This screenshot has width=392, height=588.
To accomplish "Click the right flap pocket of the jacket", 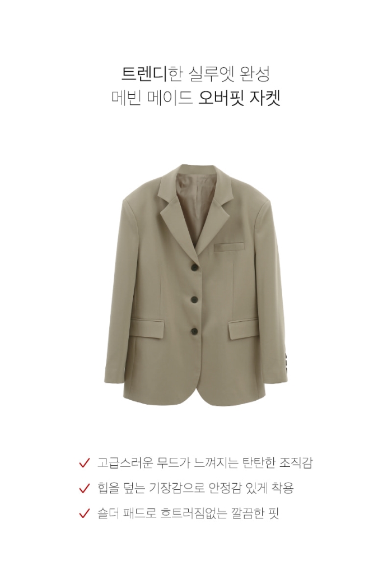I will 243,329.
